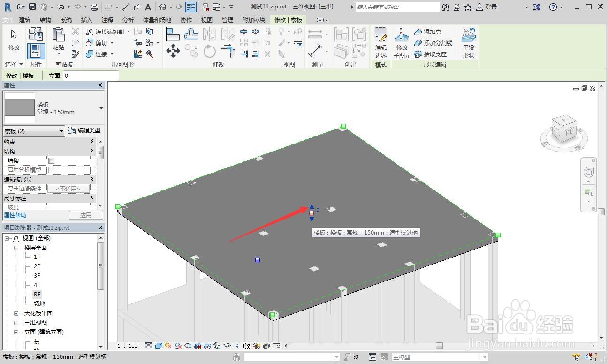Screen dimensions: 608x364
Task: Select the Modify arrow tool
Action: [x=14, y=40]
